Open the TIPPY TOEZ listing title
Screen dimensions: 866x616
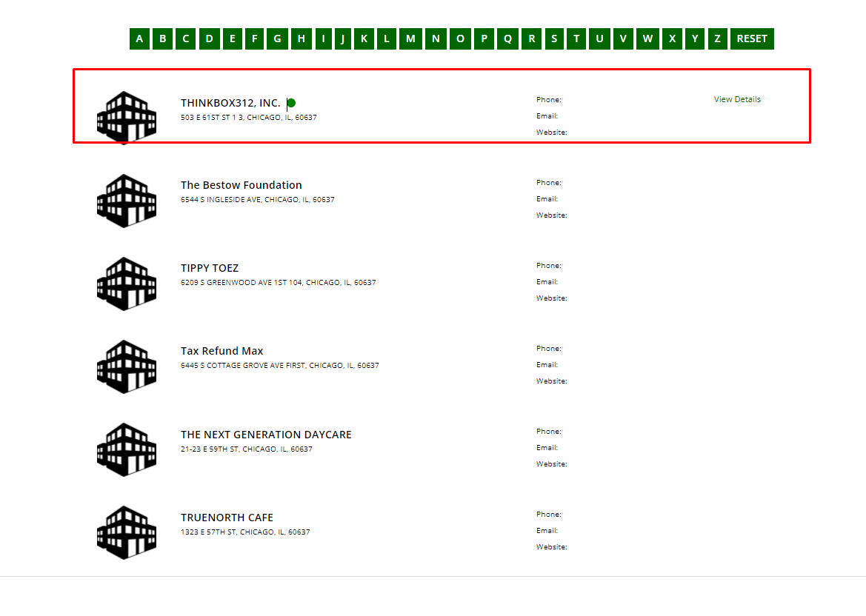210,268
